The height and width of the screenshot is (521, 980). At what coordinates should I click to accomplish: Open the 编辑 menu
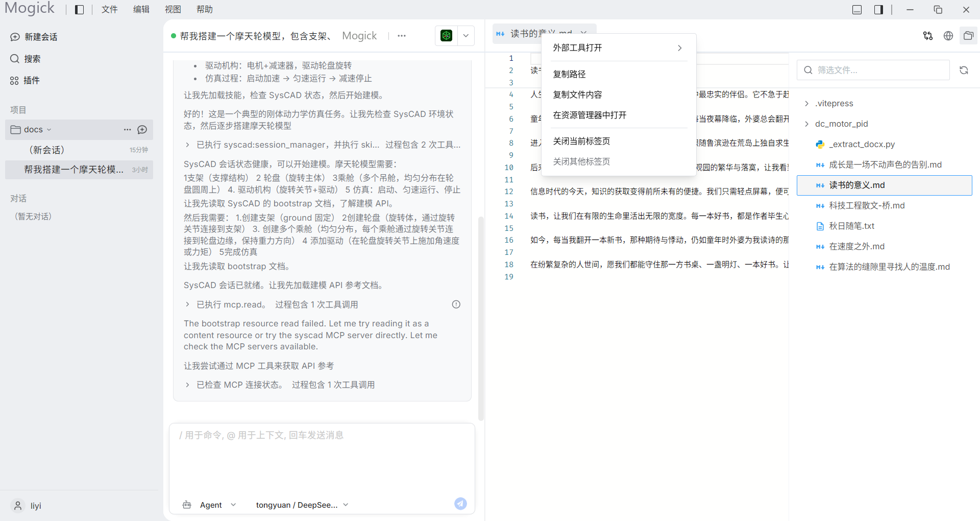(141, 10)
